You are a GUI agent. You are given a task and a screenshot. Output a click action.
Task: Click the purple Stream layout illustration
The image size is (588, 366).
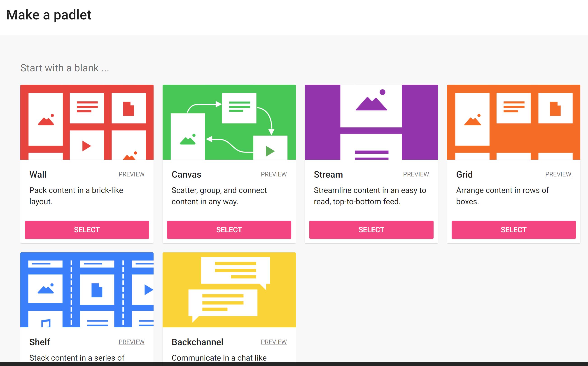(x=371, y=122)
